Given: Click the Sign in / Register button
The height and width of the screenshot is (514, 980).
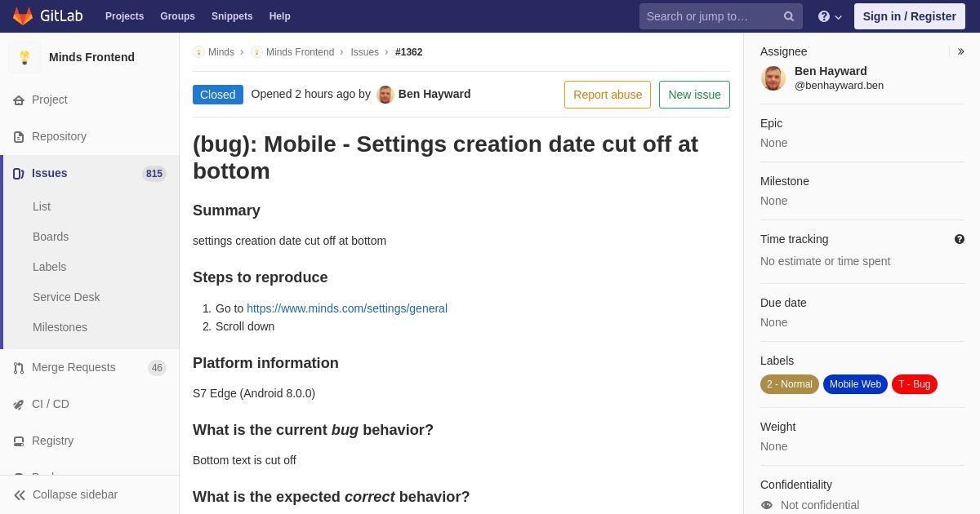Looking at the screenshot, I should tap(910, 16).
